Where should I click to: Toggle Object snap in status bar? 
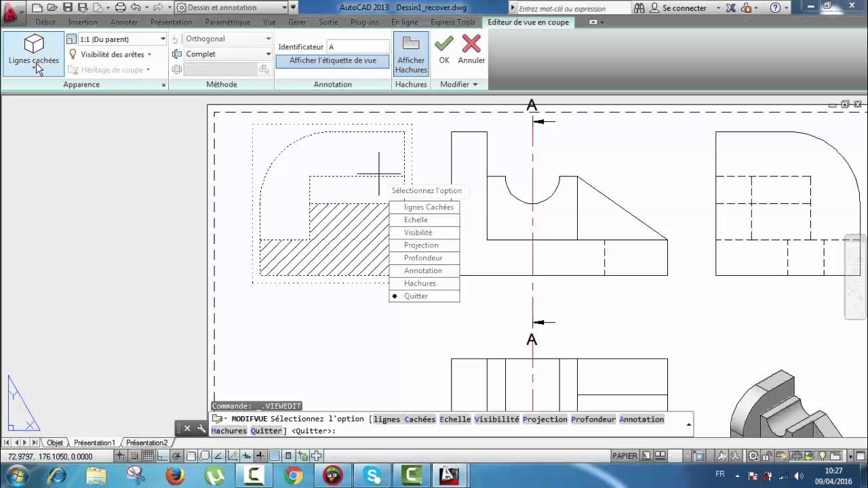click(191, 456)
